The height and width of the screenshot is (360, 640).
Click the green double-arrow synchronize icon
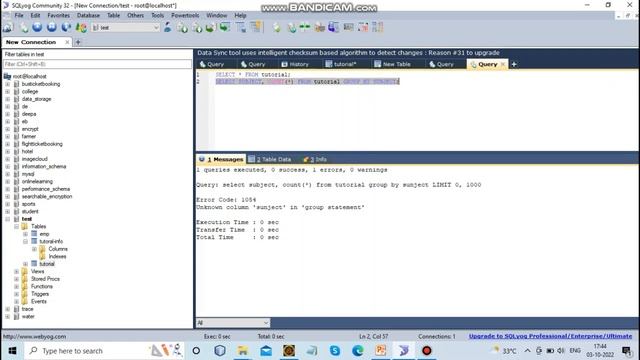[x=304, y=27]
